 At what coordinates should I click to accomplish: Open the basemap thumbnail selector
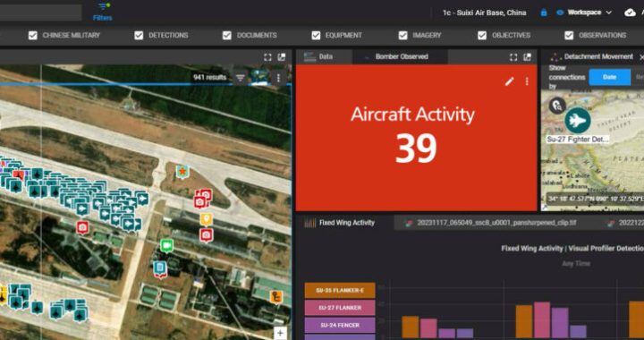tap(259, 77)
